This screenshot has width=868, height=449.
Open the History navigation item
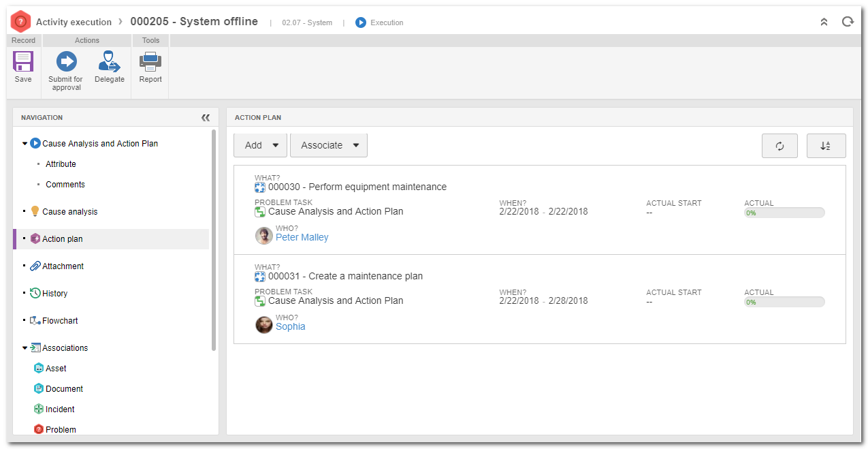(54, 294)
